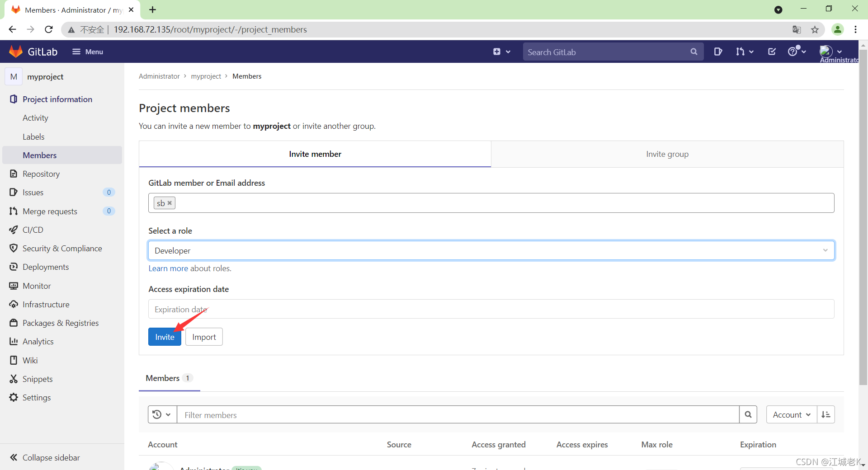Open the Menu in the top bar

(x=88, y=52)
